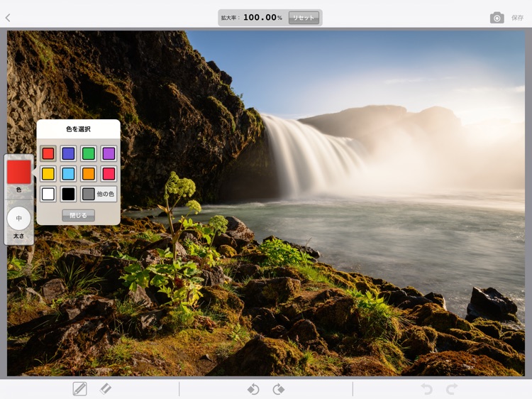Image resolution: width=532 pixels, height=399 pixels.
Task: Reset zoom with リセット button
Action: pos(304,18)
